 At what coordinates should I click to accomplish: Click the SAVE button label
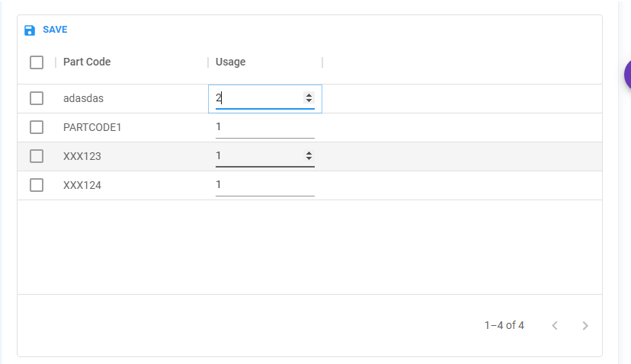55,30
